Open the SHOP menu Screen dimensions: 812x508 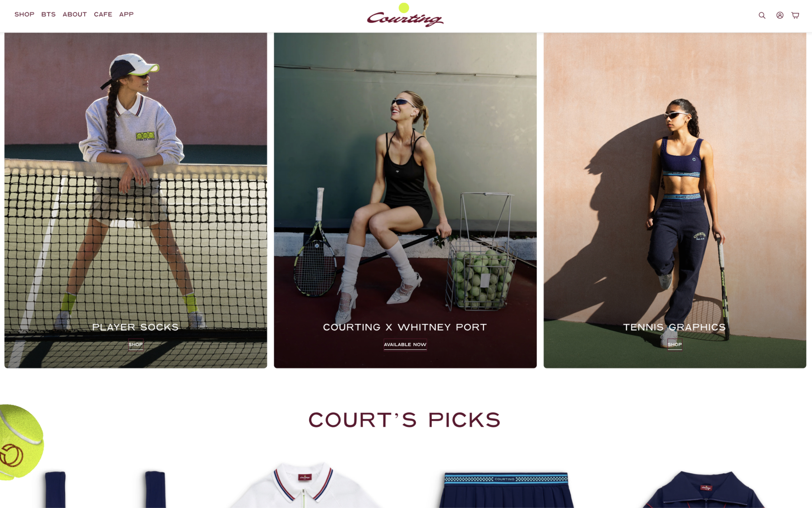click(24, 14)
